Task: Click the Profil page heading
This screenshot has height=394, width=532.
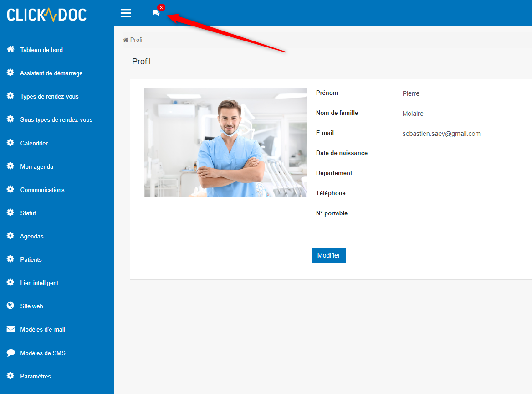Action: (x=142, y=62)
